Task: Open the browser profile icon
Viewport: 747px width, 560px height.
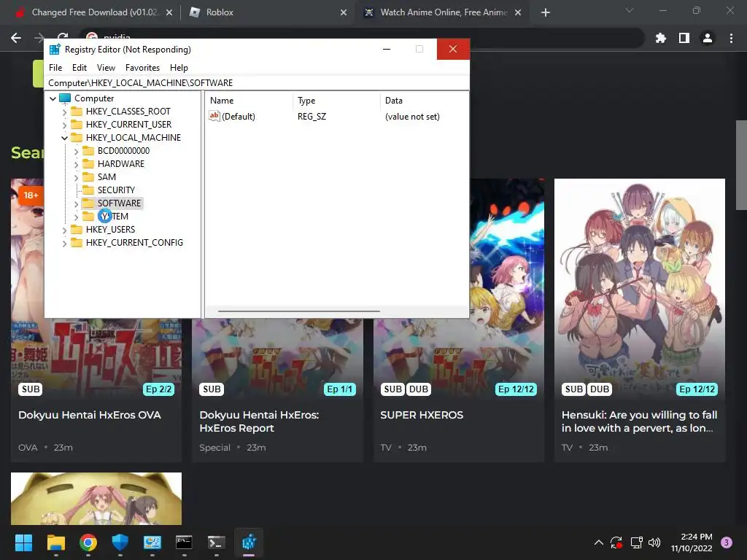Action: click(x=708, y=38)
